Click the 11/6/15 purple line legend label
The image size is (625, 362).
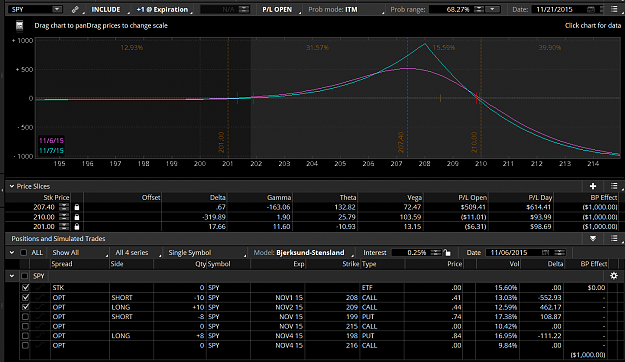pos(51,141)
